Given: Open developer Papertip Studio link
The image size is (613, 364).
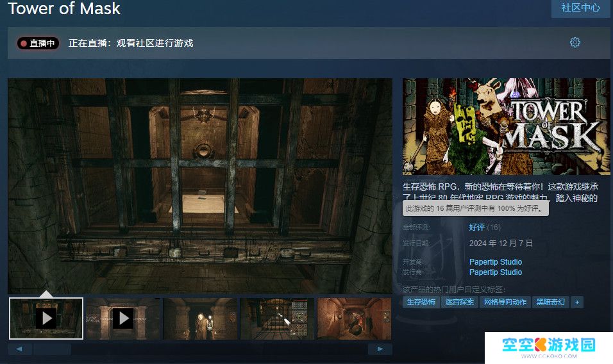Looking at the screenshot, I should (496, 261).
